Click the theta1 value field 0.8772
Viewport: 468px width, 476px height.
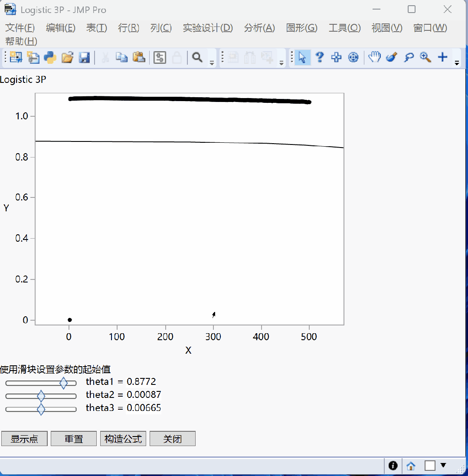click(x=141, y=381)
